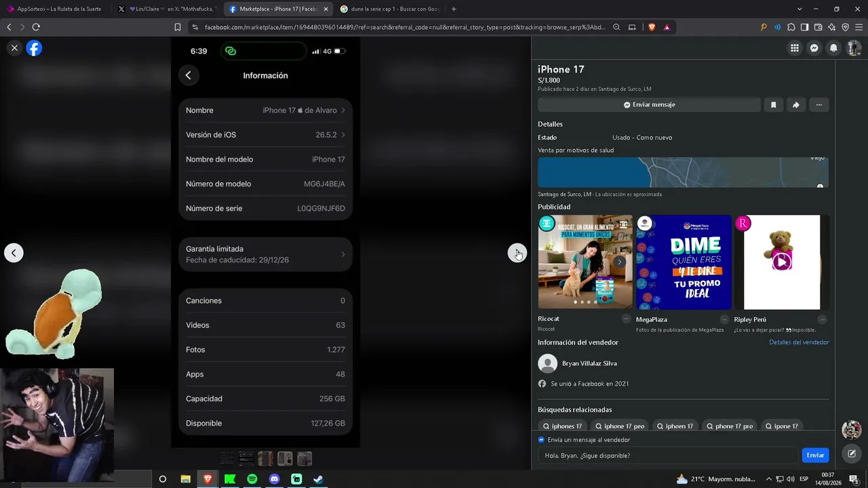Select the last listing photo thumbnail
Screen dimensions: 868x488
[304, 459]
